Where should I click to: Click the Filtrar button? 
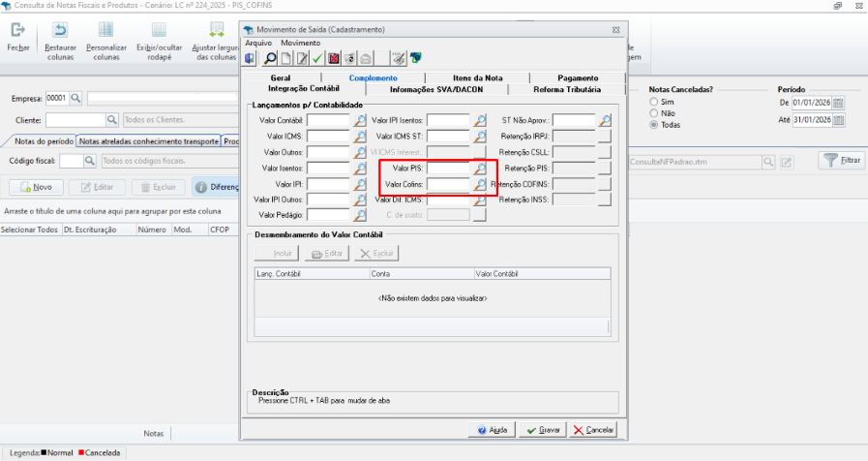842,161
